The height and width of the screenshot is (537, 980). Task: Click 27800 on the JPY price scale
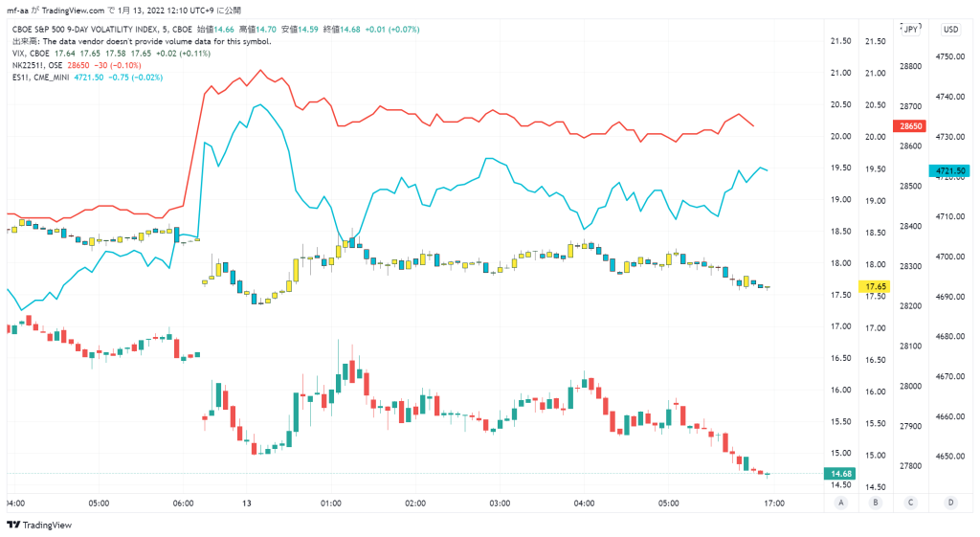910,466
